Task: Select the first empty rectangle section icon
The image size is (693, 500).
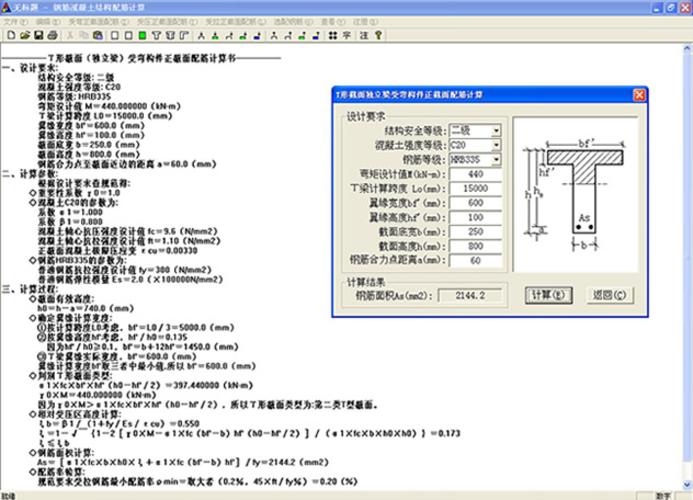Action: click(x=114, y=35)
